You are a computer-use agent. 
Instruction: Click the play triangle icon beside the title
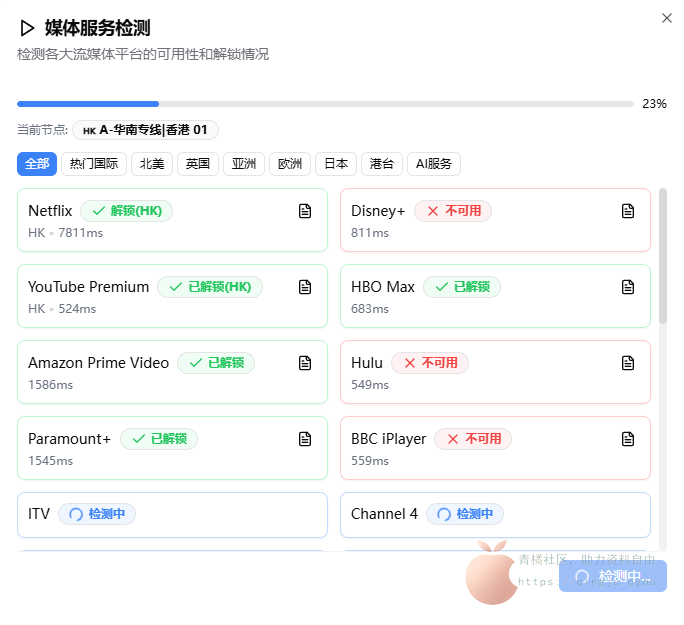[27, 28]
